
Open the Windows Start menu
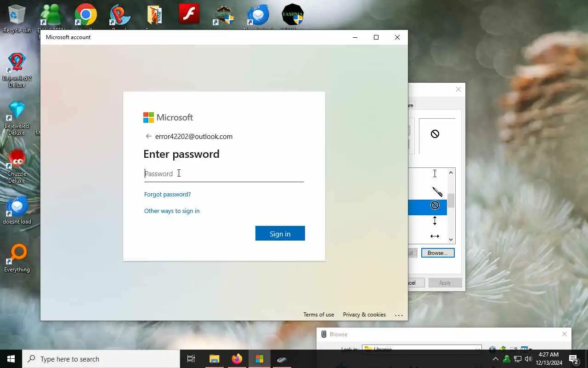11,359
